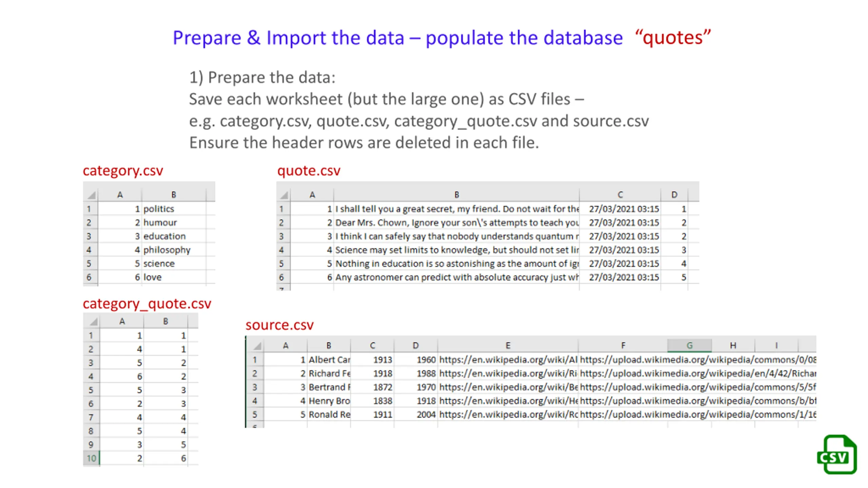
Task: Click select-all corner of category_quote.csv sheet
Action: [93, 321]
